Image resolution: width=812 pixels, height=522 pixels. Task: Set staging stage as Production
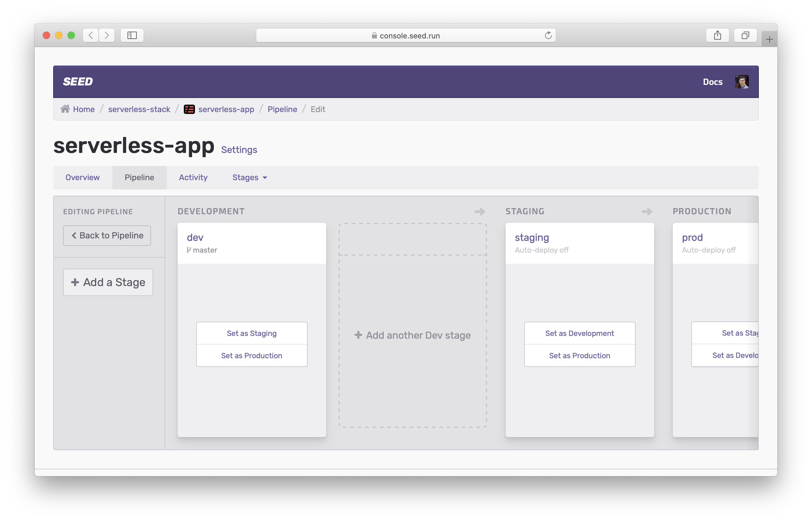pos(579,355)
